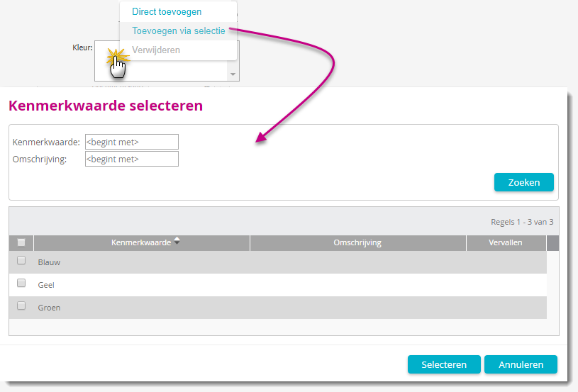Click the sort arrow icon next to Kenmerkwaarde
This screenshot has width=578, height=392.
pos(177,240)
